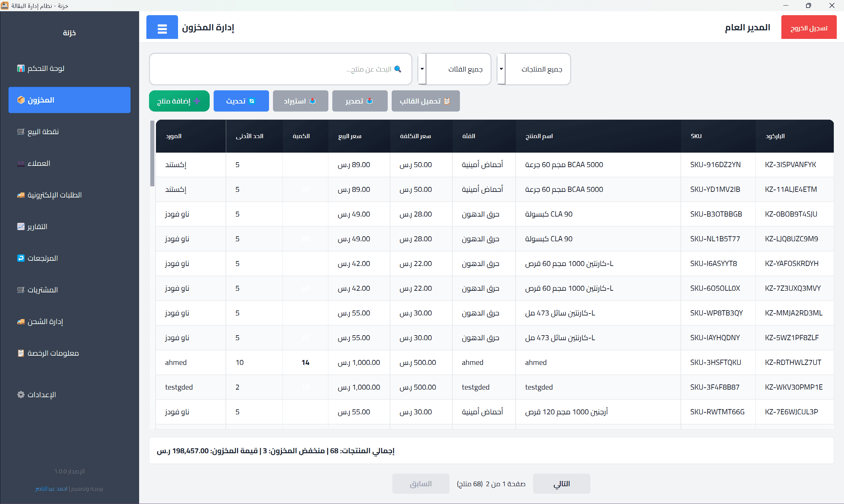Open Shipping Management in the sidebar
The height and width of the screenshot is (504, 844).
click(x=45, y=321)
